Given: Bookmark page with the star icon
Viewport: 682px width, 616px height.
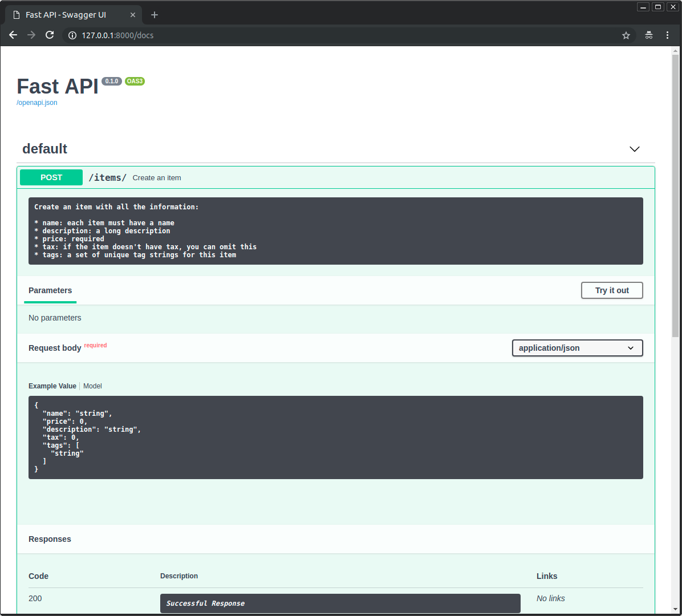Looking at the screenshot, I should coord(626,35).
